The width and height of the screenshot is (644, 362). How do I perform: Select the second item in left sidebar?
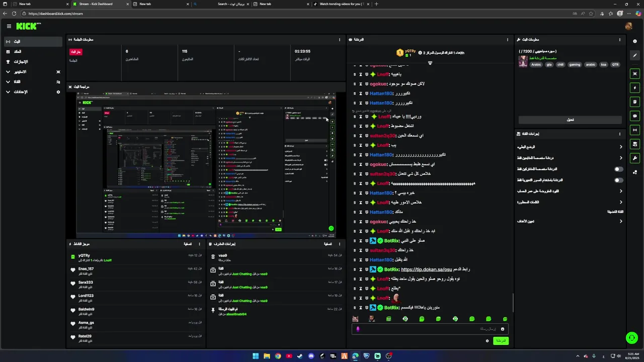click(x=34, y=52)
